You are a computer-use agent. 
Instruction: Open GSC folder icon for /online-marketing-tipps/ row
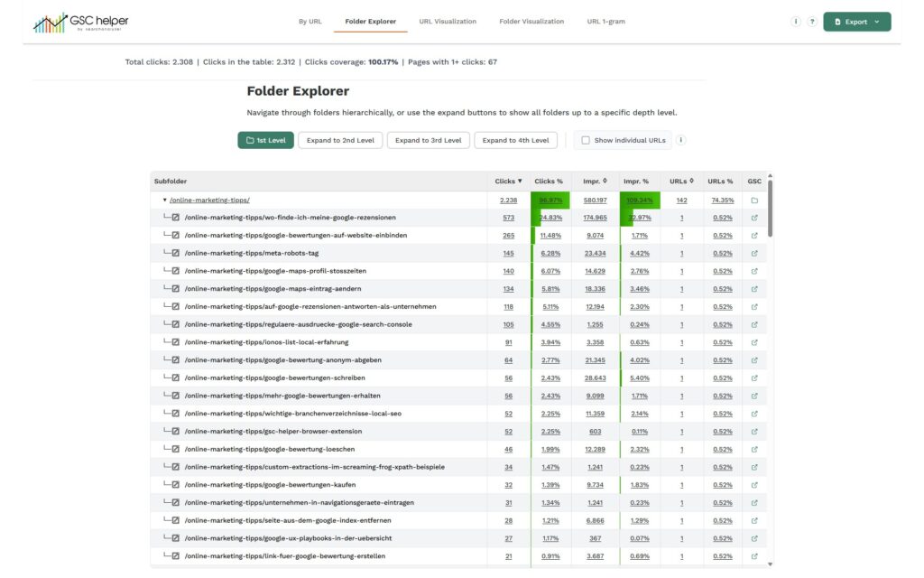(x=754, y=200)
